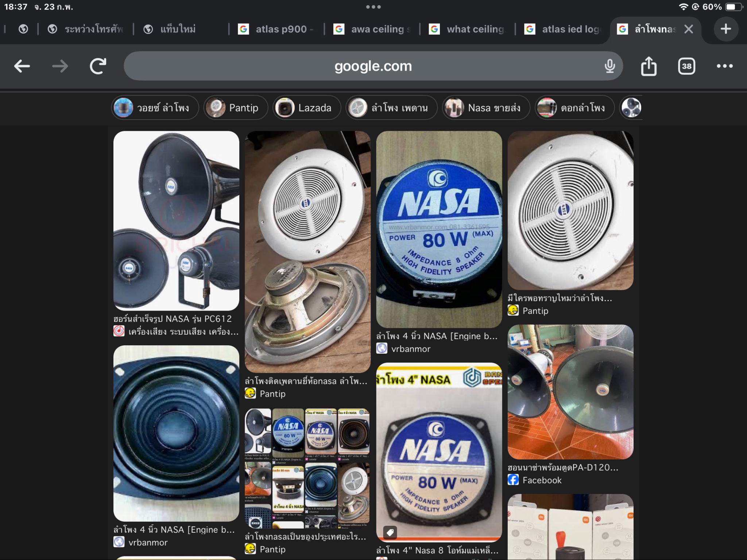Image resolution: width=747 pixels, height=560 pixels.
Task: Open the NASA PC612 horn speaker image
Action: pyautogui.click(x=176, y=221)
